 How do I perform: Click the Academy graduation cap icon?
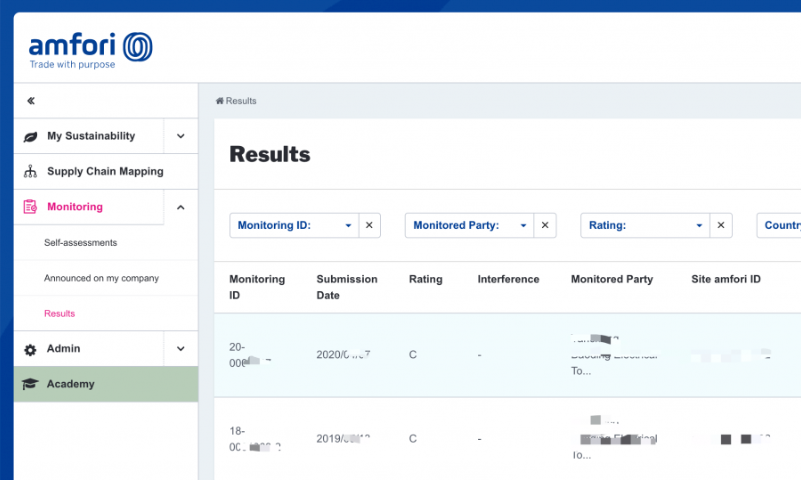pos(30,384)
